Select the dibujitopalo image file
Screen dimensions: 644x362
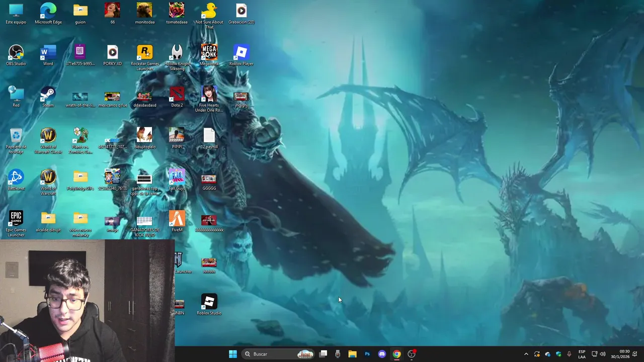(x=144, y=138)
